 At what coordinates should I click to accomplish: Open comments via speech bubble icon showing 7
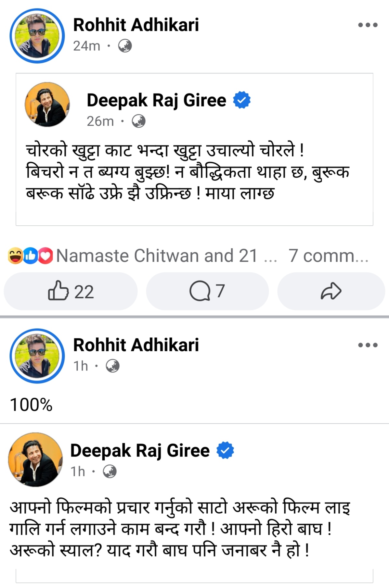pos(207,291)
